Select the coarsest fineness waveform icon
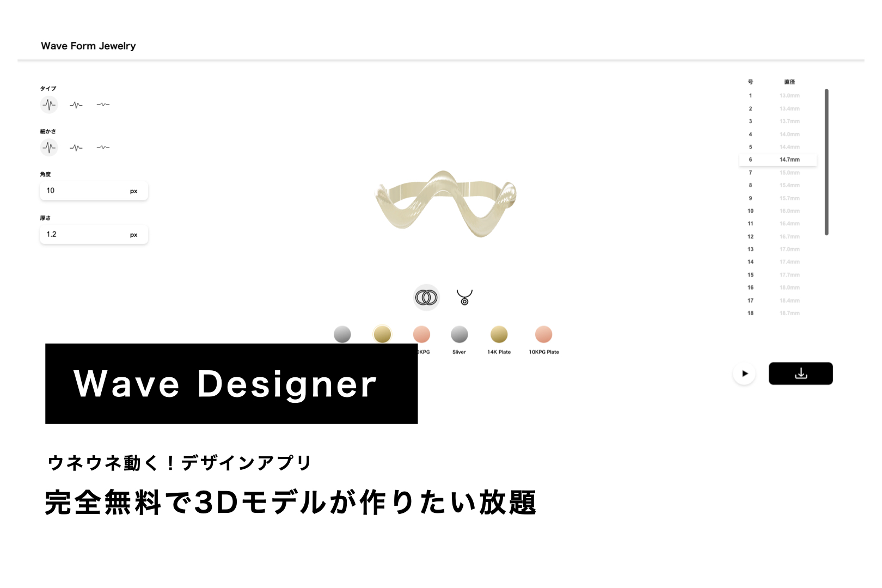 click(49, 147)
